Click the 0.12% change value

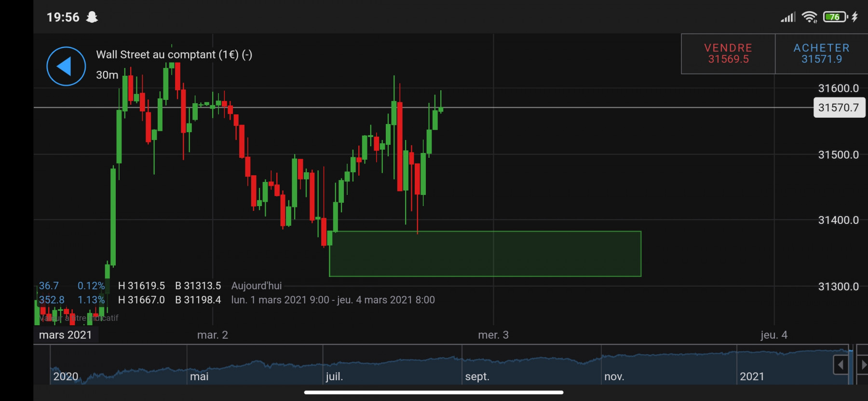pyautogui.click(x=91, y=286)
